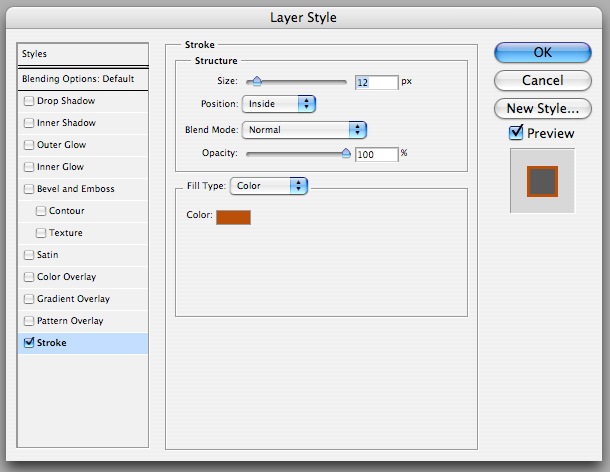Turn on the Outer Glow checkbox
This screenshot has height=472, width=610.
(27, 145)
